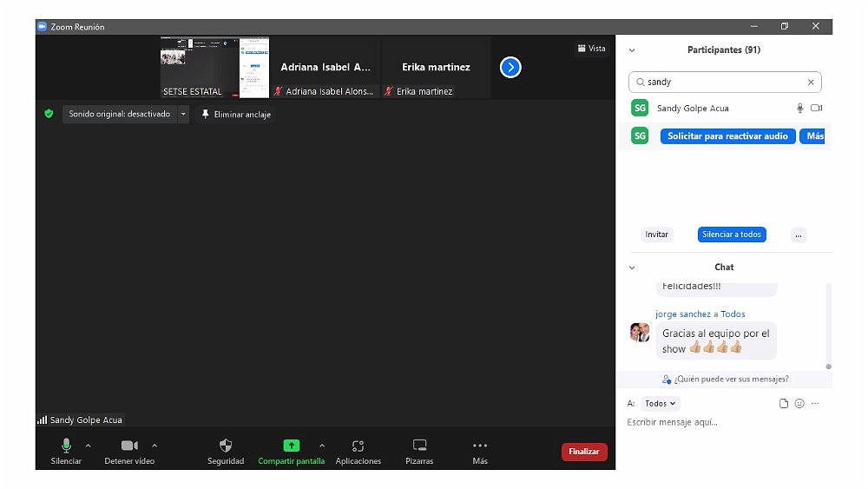
Task: Collapse the Participantes panel chevron
Action: tap(632, 50)
